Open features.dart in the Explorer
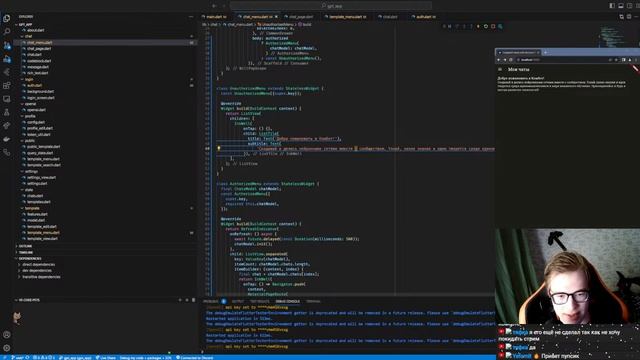640x360 pixels. pos(37,214)
